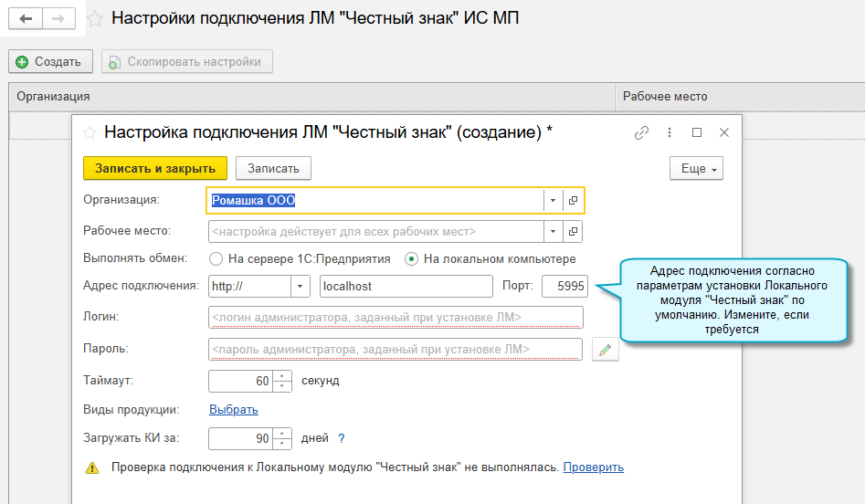Click the Проверить connection link

click(593, 467)
